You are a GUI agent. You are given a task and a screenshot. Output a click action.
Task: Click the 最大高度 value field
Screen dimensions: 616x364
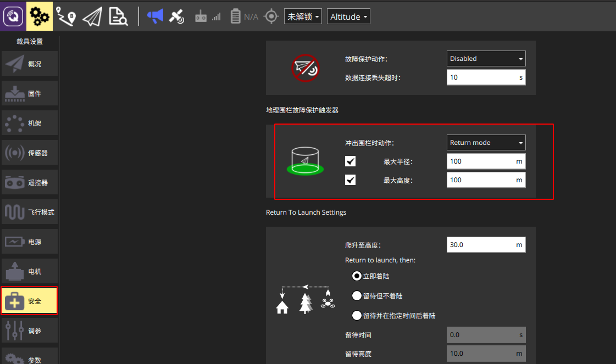coord(486,180)
